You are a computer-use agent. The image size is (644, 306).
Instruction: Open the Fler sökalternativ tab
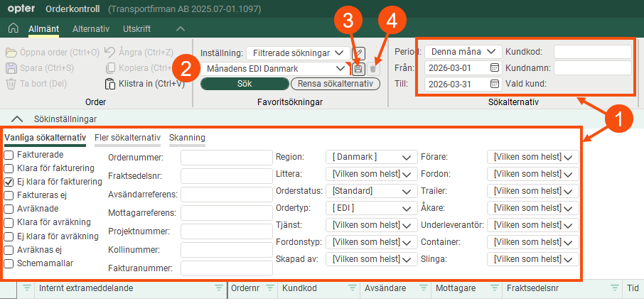click(x=127, y=137)
